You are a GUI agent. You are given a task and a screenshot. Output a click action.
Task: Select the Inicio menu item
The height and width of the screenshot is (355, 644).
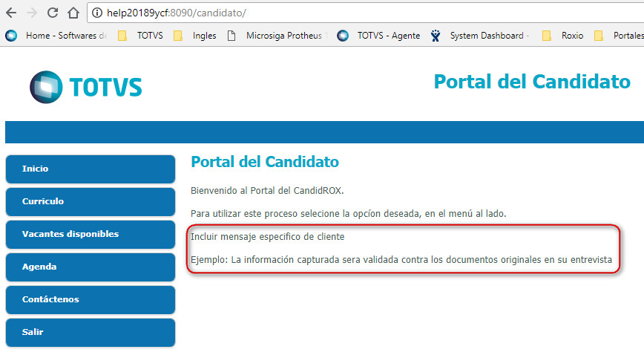[91, 169]
